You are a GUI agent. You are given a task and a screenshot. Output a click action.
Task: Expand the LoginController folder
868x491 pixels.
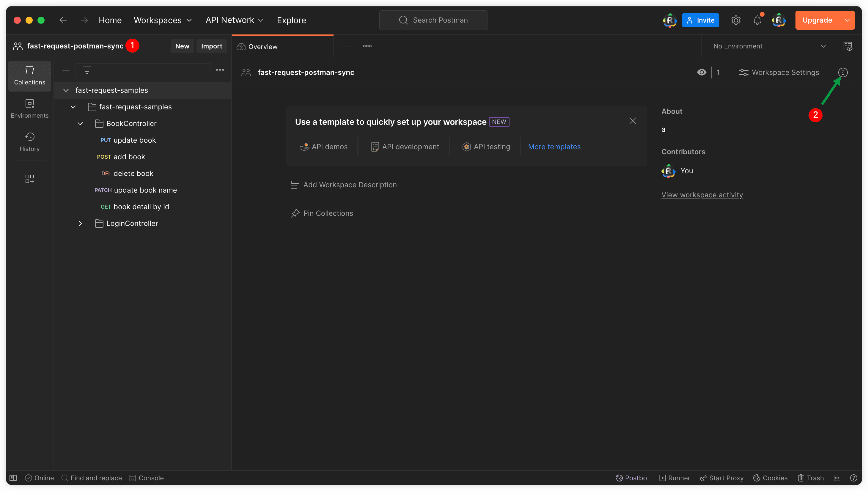(80, 223)
